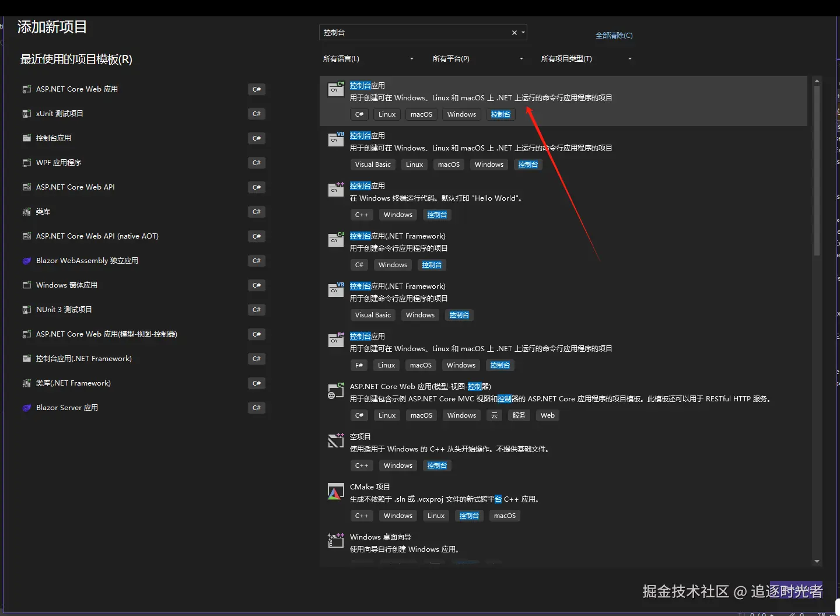Select the C# 控制台应用 result title
The image size is (840, 616).
click(x=367, y=86)
